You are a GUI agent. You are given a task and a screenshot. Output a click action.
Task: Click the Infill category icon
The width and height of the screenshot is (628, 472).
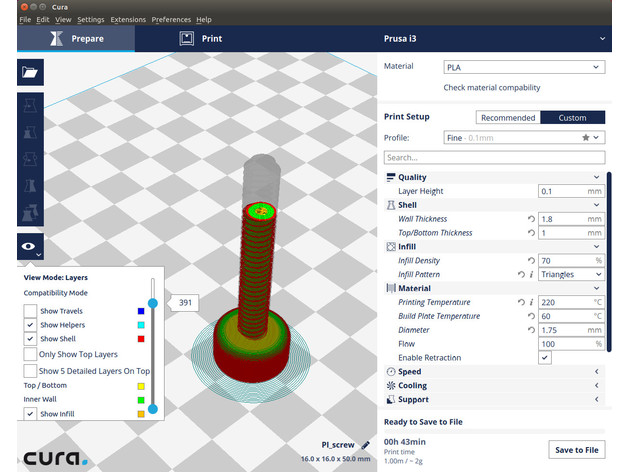pyautogui.click(x=391, y=247)
